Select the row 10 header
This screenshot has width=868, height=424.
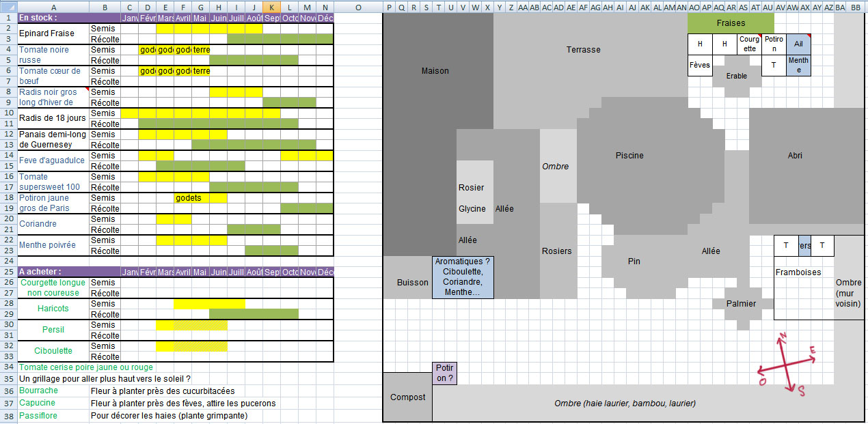click(8, 113)
